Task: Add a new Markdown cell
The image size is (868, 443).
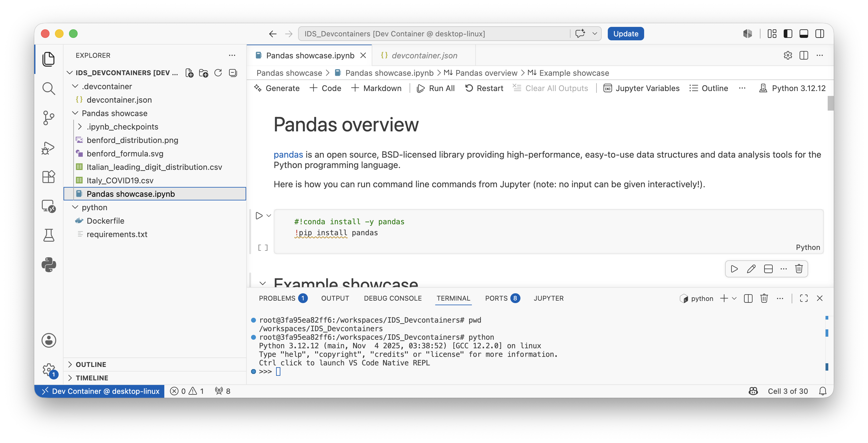Action: click(x=376, y=88)
